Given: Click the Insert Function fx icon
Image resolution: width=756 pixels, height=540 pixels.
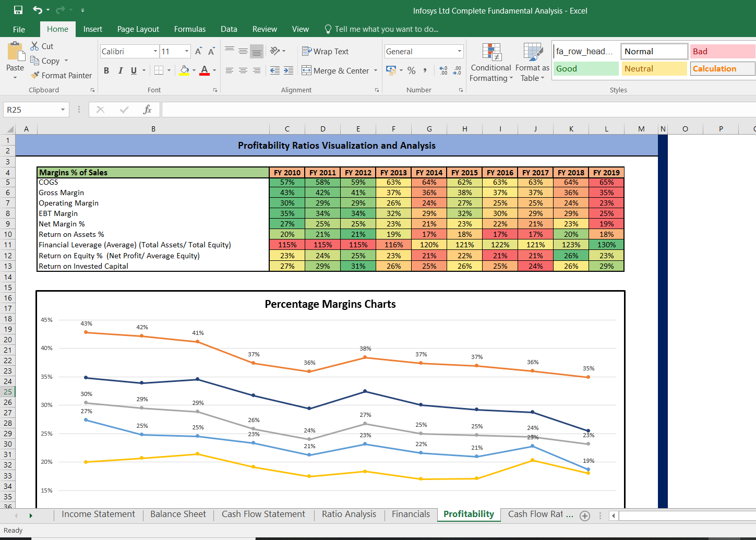Looking at the screenshot, I should (148, 110).
